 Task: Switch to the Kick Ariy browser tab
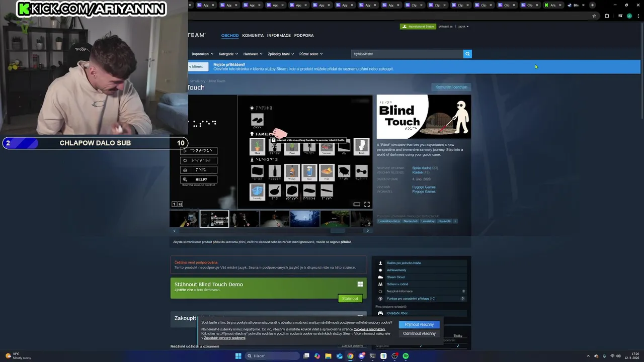click(553, 5)
